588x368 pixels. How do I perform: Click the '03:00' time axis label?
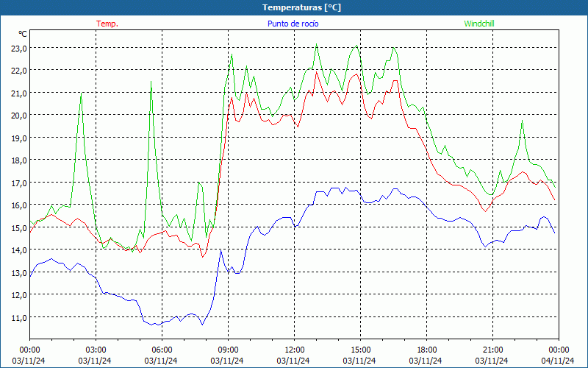(x=96, y=350)
